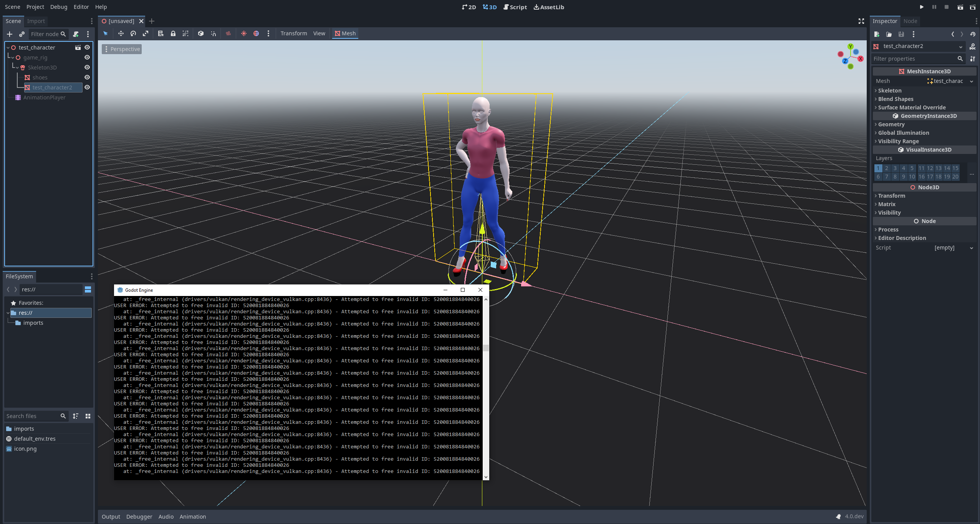Toggle visibility of the Skeleton3D node
The width and height of the screenshot is (980, 524).
point(87,67)
